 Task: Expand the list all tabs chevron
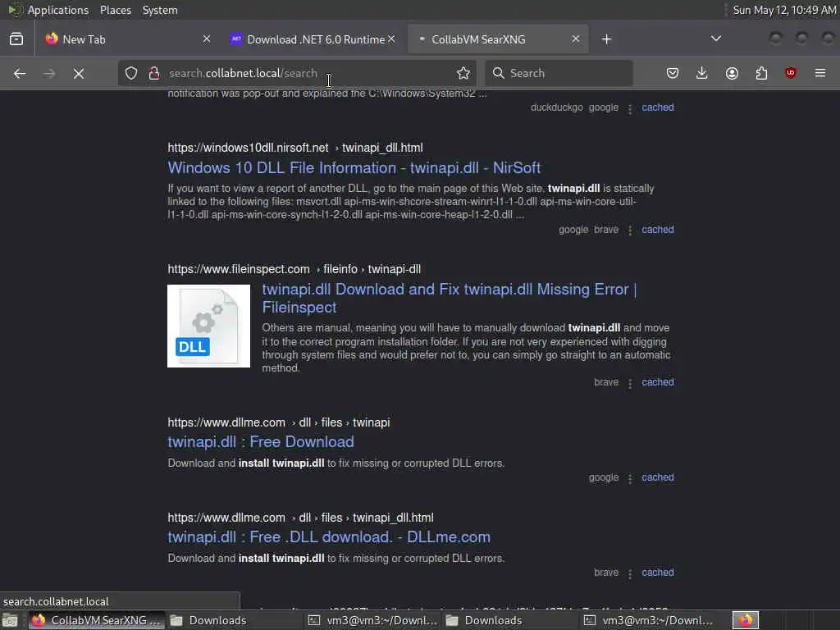(x=715, y=39)
